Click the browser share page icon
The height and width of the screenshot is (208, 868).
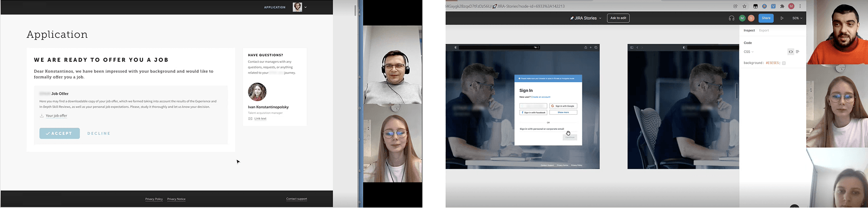735,6
